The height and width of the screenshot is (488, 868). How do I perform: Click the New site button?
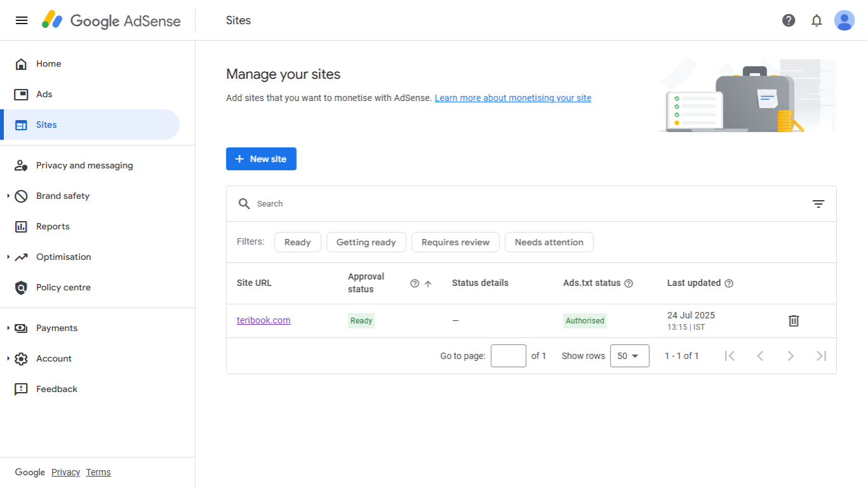click(261, 159)
